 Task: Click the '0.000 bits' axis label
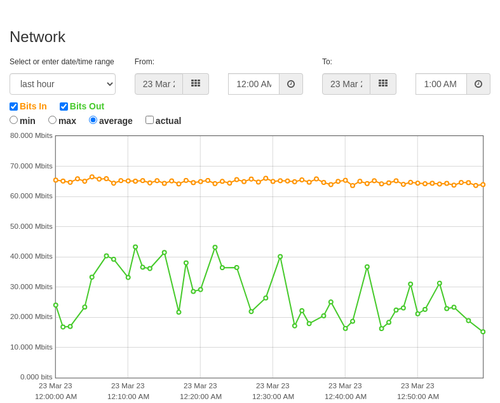tap(36, 377)
